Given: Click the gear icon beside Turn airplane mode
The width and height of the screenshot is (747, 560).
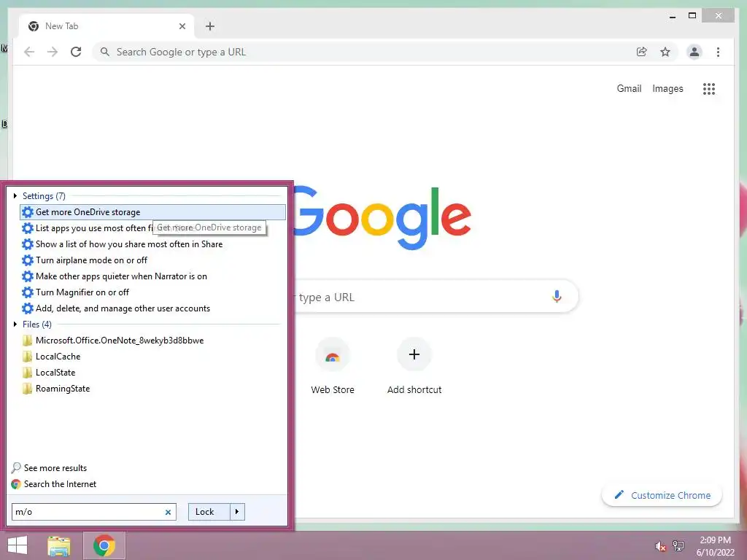Looking at the screenshot, I should [28, 260].
